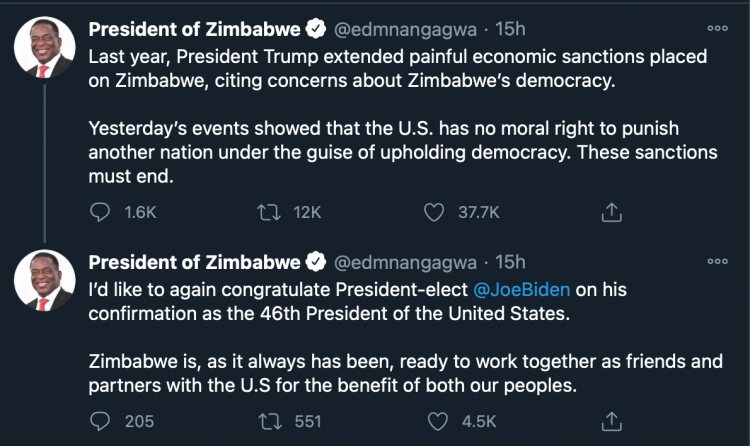Like the Biden congratulations tweet
Viewport: 750px width, 446px height.
tap(434, 421)
